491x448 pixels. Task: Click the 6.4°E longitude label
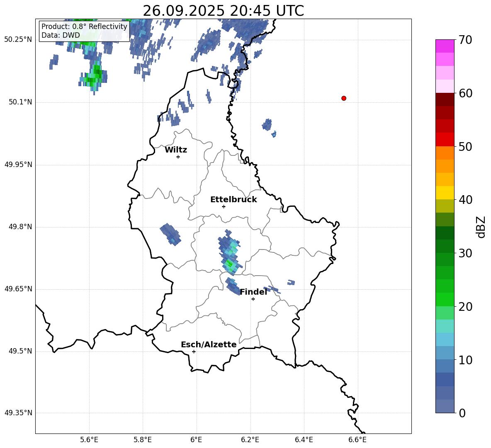pyautogui.click(x=304, y=440)
